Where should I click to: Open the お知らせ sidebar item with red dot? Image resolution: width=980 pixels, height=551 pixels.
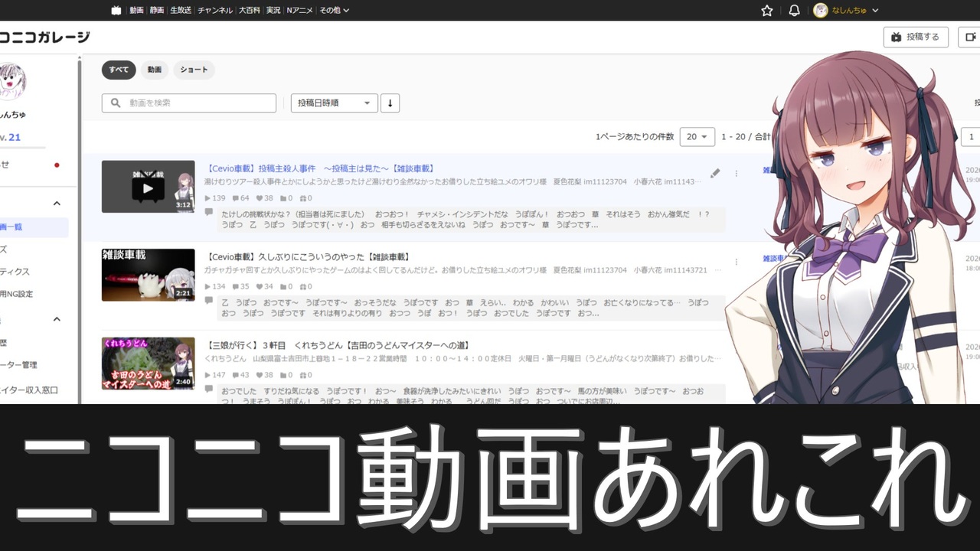coord(31,165)
